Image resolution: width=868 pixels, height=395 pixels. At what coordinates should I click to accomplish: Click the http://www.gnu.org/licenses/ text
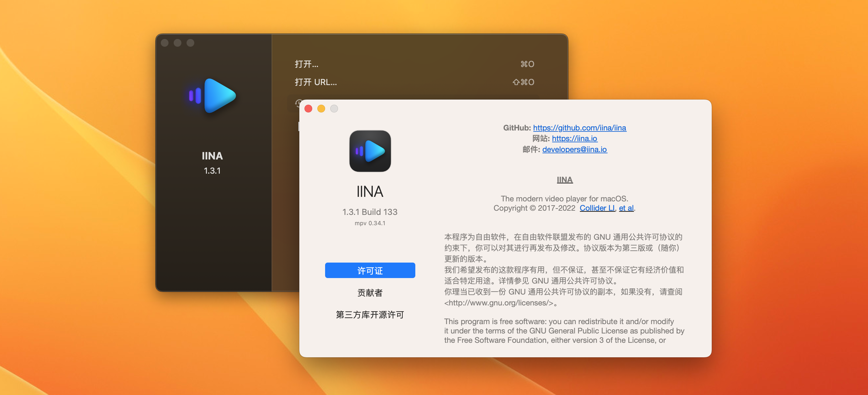pyautogui.click(x=499, y=303)
